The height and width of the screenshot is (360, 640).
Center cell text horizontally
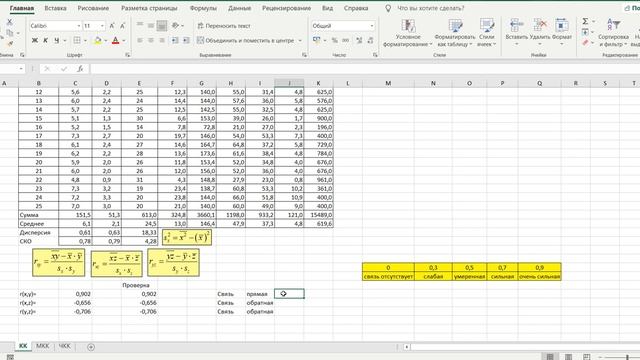(151, 40)
